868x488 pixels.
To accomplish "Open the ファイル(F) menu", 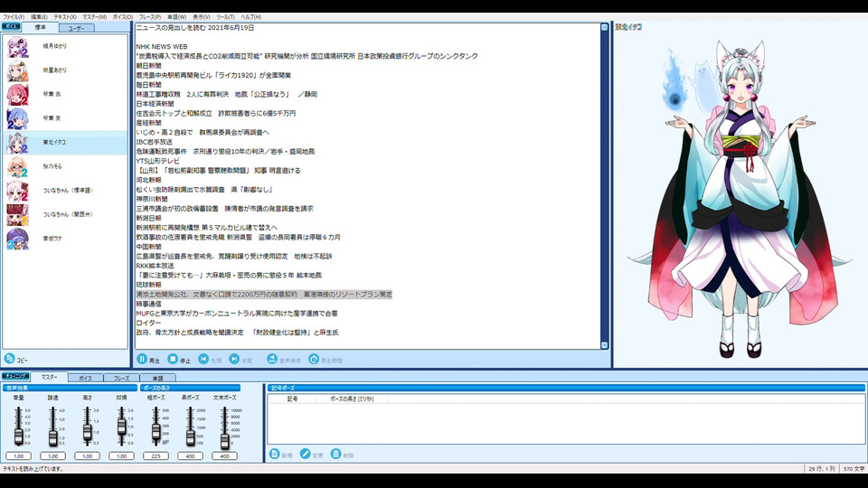I will (14, 17).
